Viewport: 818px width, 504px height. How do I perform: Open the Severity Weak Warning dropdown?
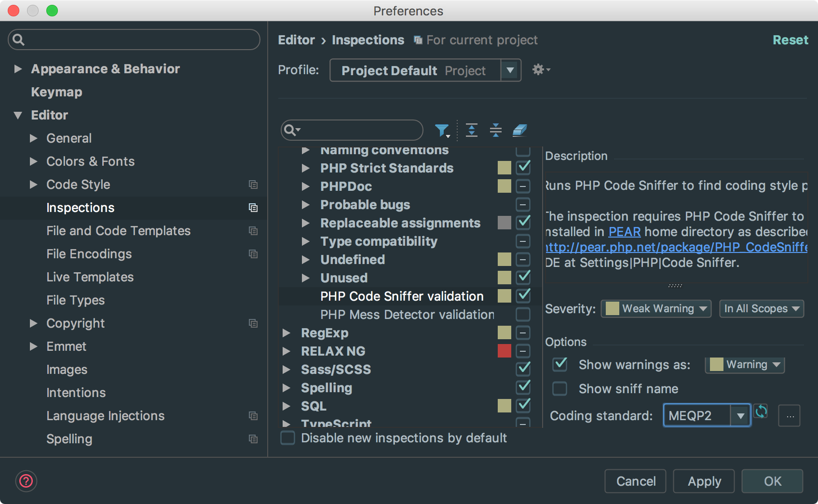pos(656,309)
